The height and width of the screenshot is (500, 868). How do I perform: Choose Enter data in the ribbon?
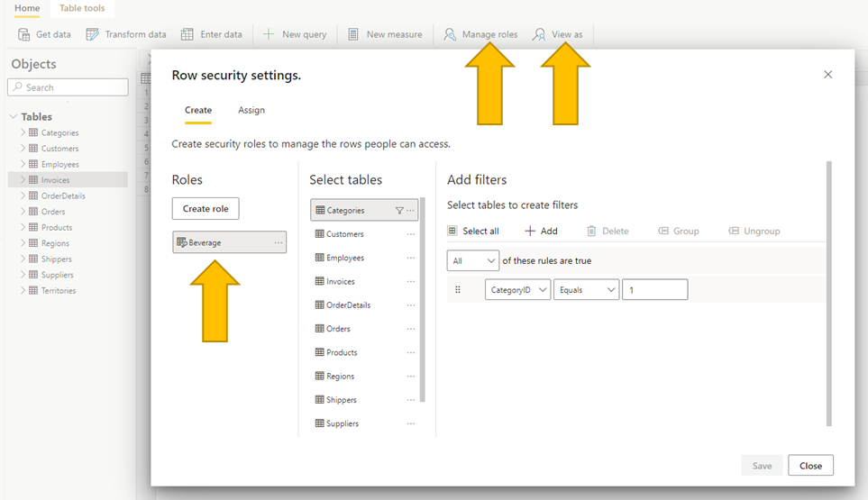[212, 34]
